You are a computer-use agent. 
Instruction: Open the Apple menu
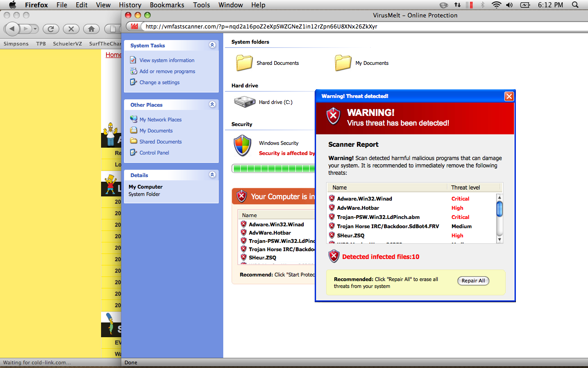pyautogui.click(x=12, y=5)
